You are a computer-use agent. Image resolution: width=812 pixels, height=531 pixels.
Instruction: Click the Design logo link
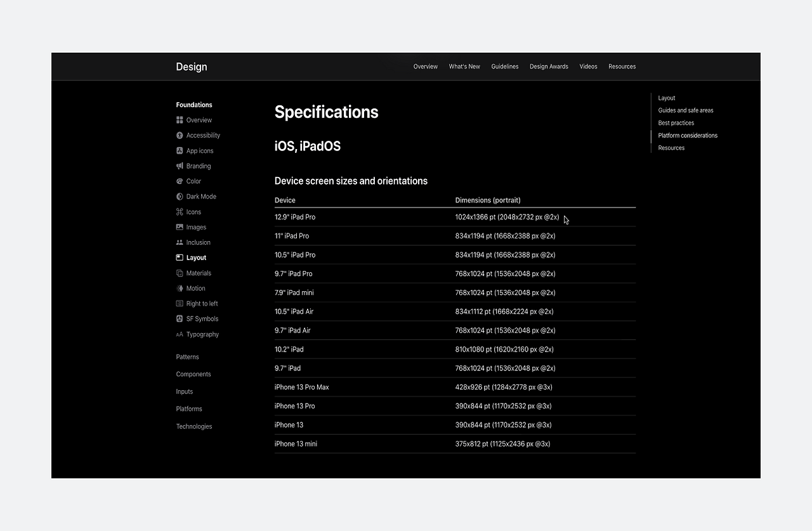coord(192,67)
